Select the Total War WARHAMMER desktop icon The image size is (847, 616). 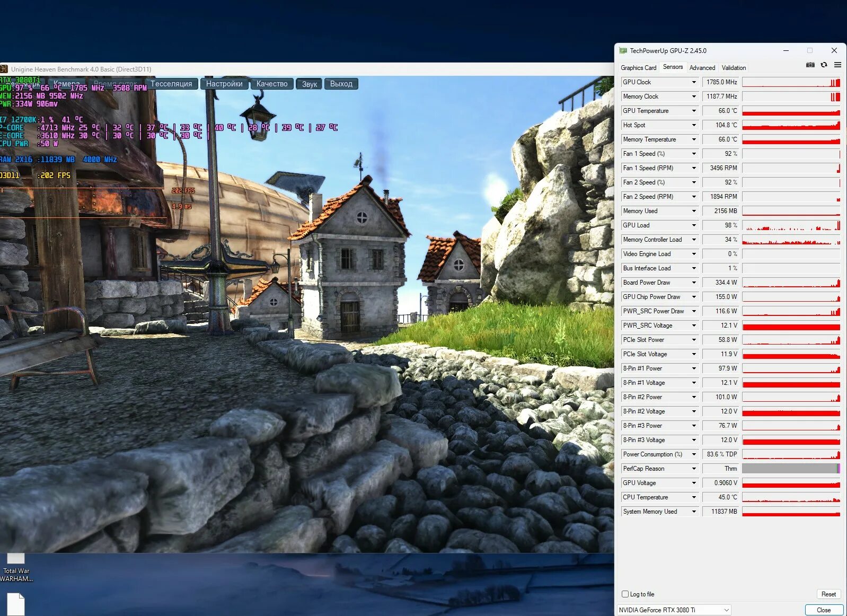[x=16, y=567]
